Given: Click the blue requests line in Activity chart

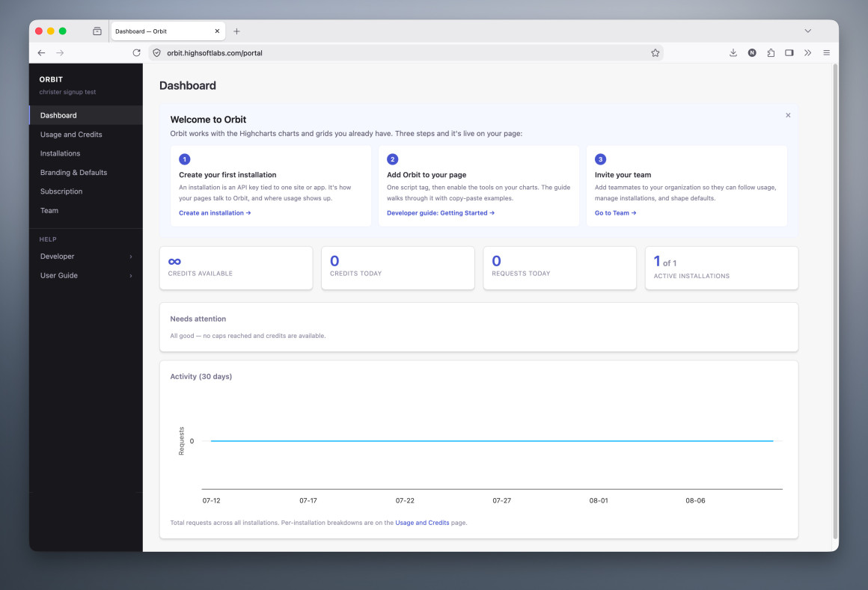Looking at the screenshot, I should [492, 440].
